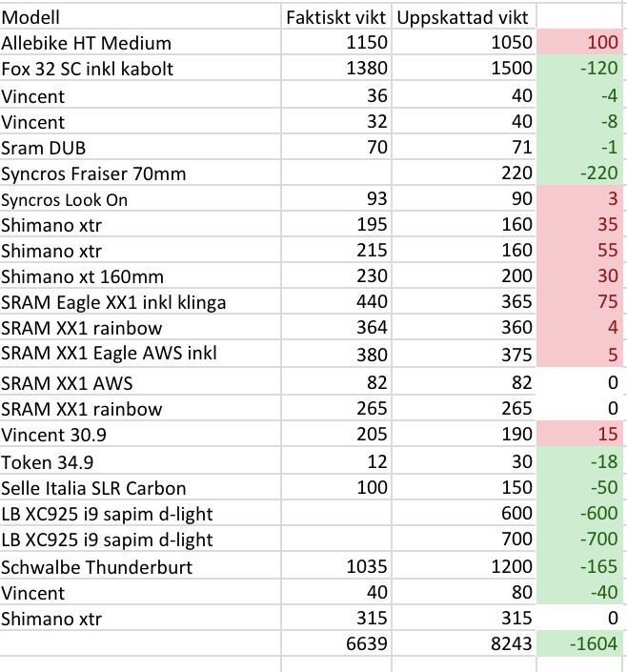Click the actual weight 440 cell
The image size is (627, 672).
[x=336, y=302]
